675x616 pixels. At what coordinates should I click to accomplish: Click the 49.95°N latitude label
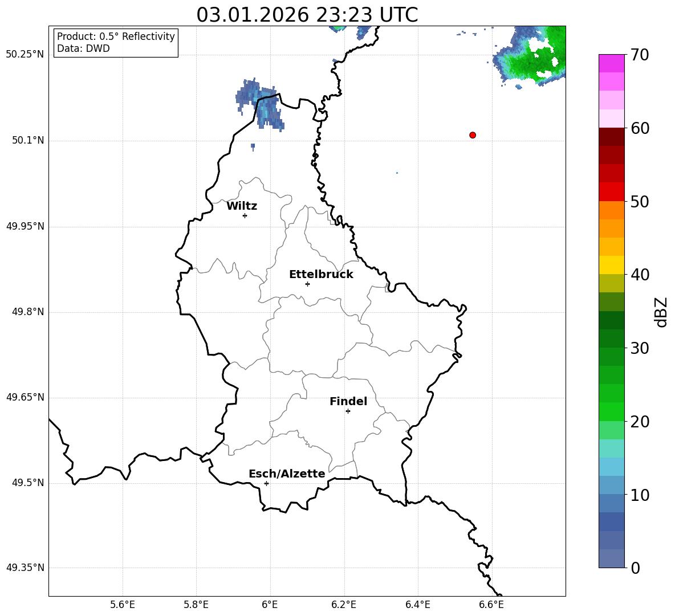point(25,226)
